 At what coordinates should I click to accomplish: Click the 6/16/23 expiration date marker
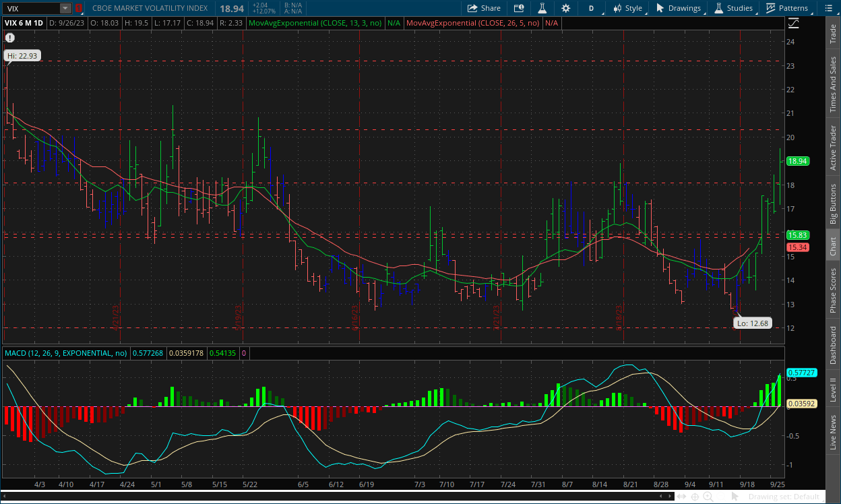355,317
